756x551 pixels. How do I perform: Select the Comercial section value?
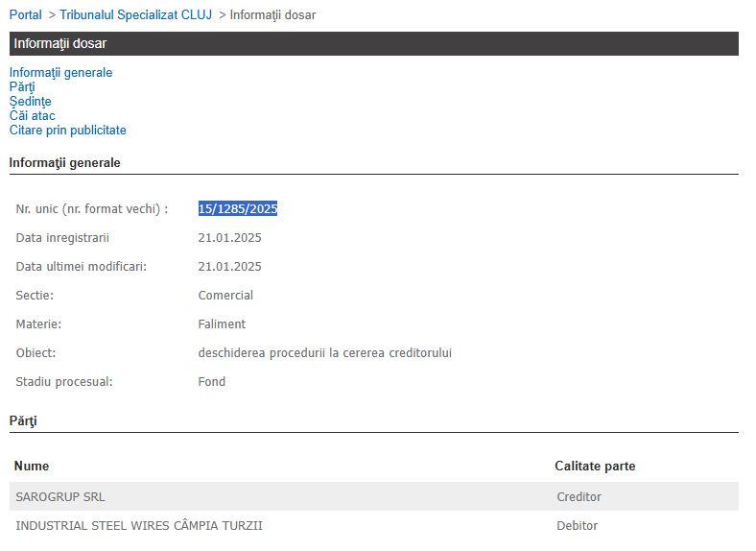click(225, 296)
